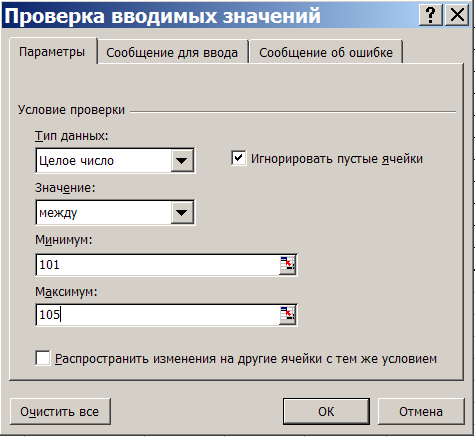This screenshot has width=475, height=437.
Task: Switch to the Сообщение для ввода tab
Action: pos(172,52)
